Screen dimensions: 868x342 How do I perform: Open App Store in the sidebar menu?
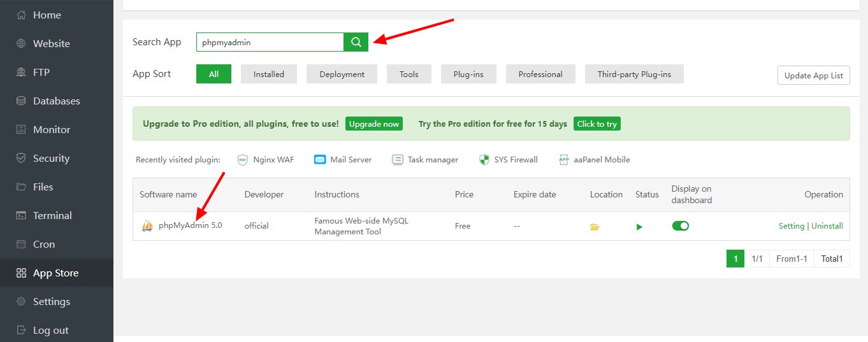click(x=57, y=273)
